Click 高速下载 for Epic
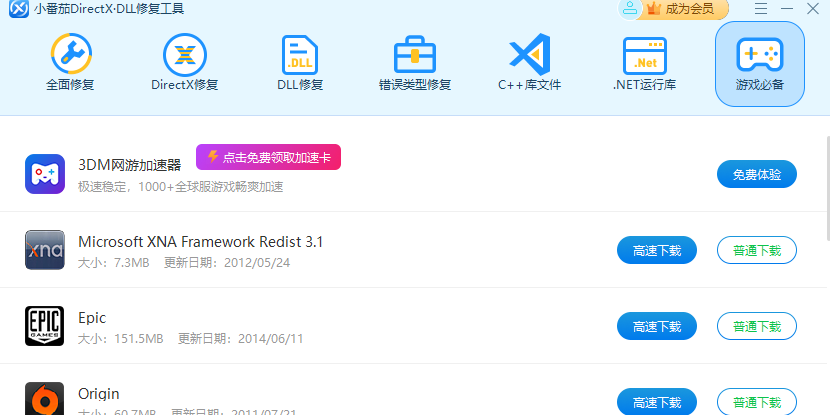Screen dimensions: 830x415 click(657, 326)
